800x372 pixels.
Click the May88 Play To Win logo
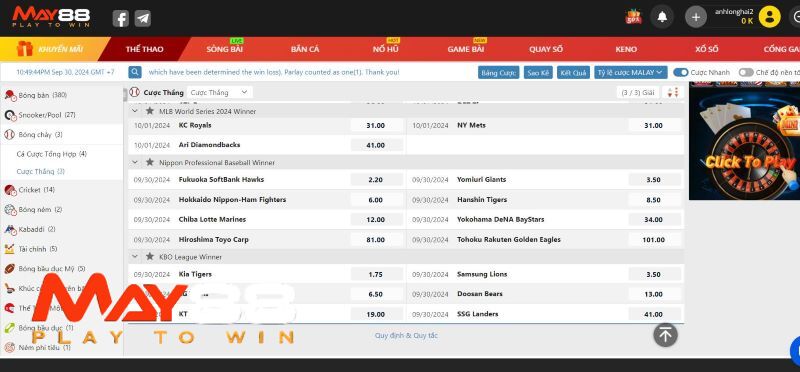[x=51, y=17]
